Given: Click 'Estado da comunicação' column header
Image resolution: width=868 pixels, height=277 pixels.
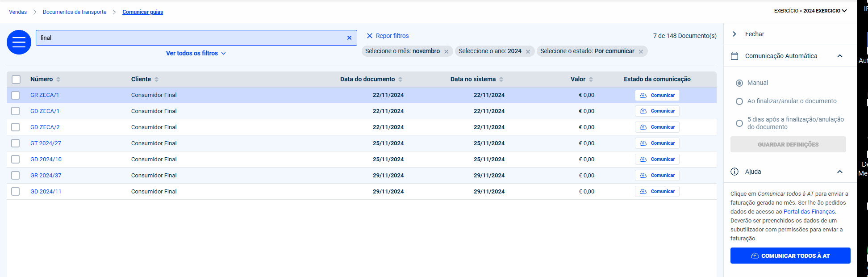Looking at the screenshot, I should 657,79.
